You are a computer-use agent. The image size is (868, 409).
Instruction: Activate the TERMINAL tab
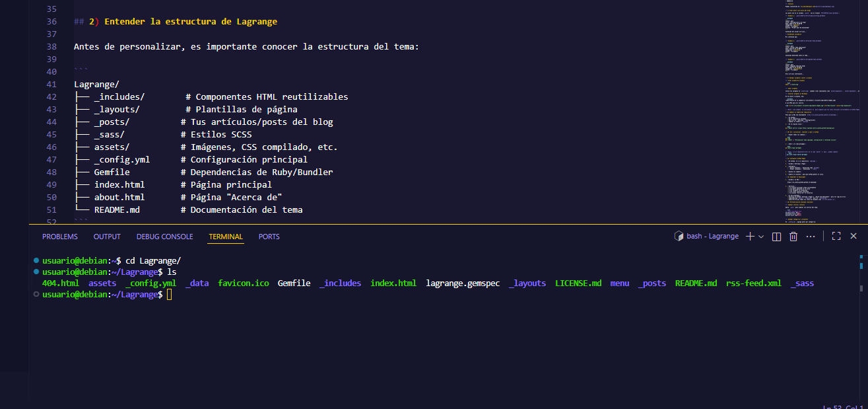(226, 237)
